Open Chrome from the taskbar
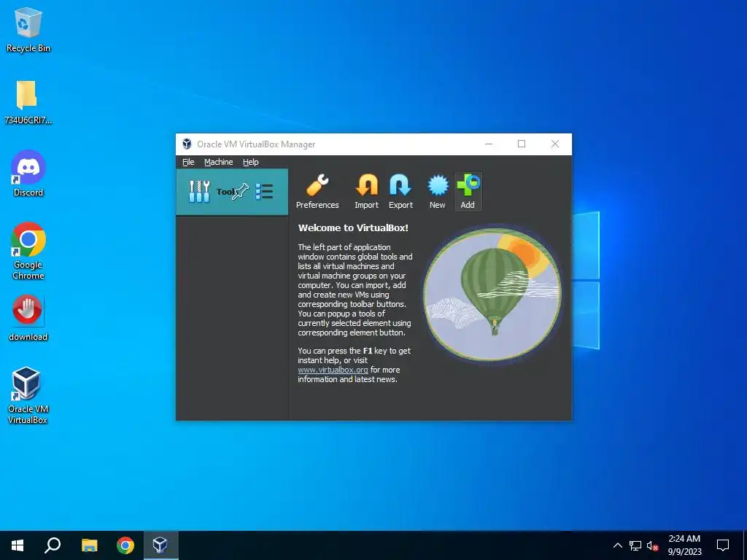This screenshot has width=747, height=560. 125,545
